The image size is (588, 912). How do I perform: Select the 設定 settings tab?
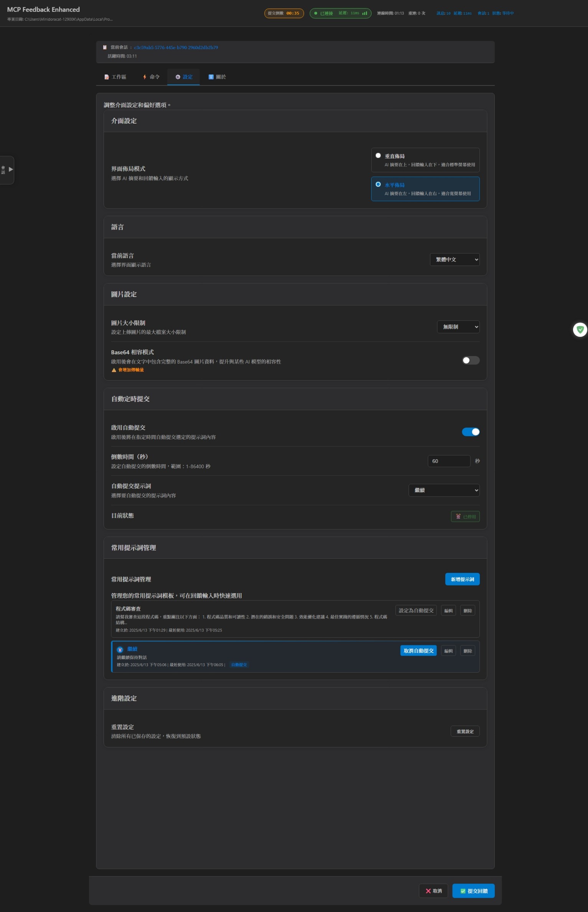(x=184, y=77)
